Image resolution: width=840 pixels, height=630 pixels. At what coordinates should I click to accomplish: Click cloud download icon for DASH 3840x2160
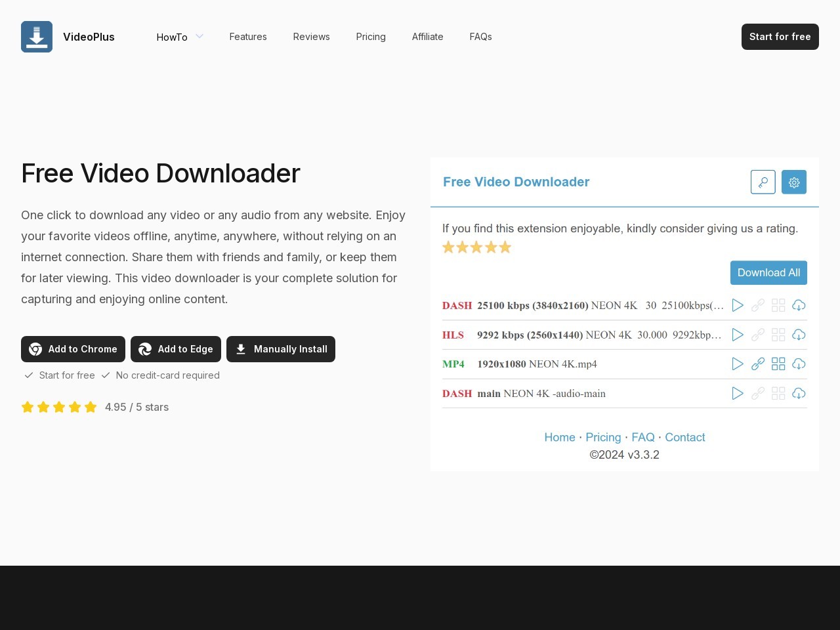(x=799, y=305)
